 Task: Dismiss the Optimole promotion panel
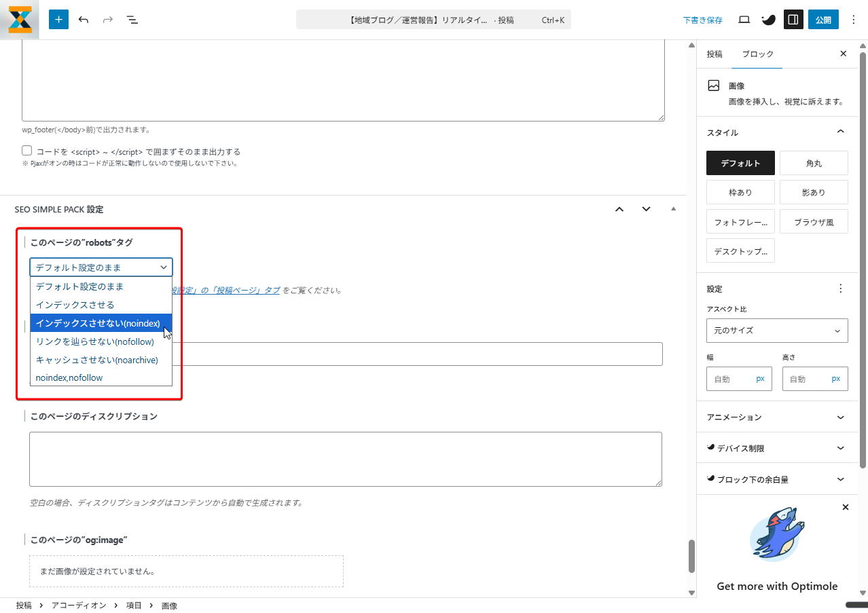(846, 507)
